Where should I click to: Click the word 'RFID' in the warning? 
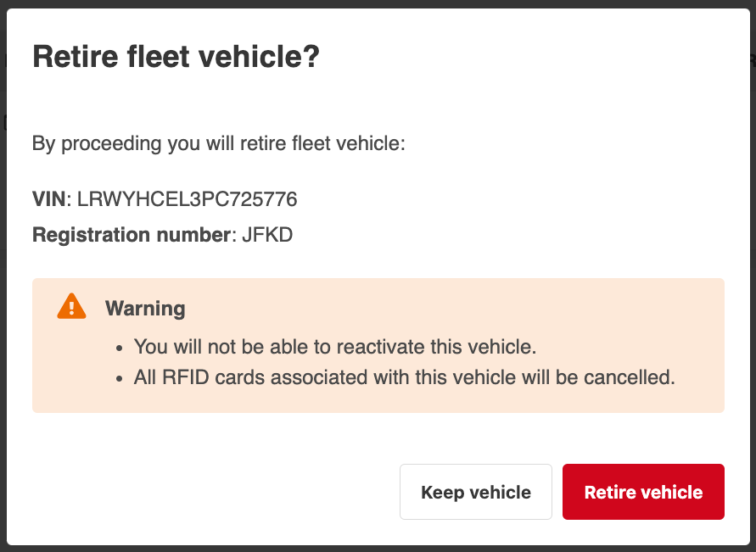[x=181, y=377]
